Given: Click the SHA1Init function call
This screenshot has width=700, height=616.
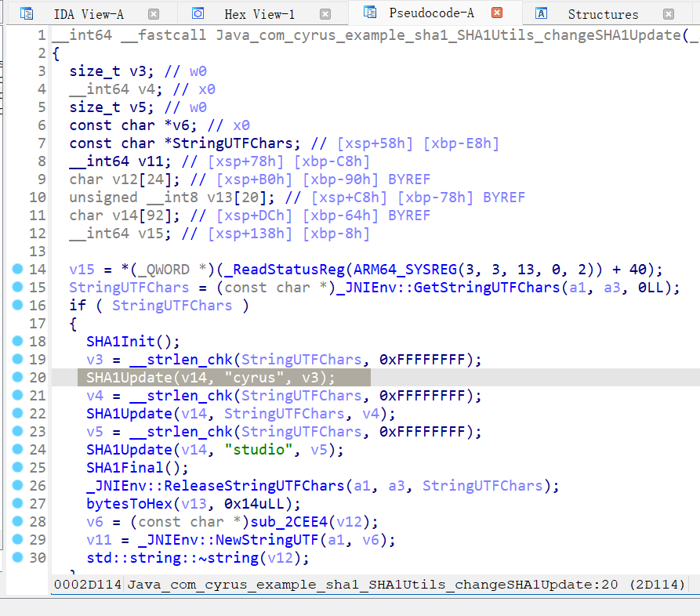Looking at the screenshot, I should click(x=120, y=342).
